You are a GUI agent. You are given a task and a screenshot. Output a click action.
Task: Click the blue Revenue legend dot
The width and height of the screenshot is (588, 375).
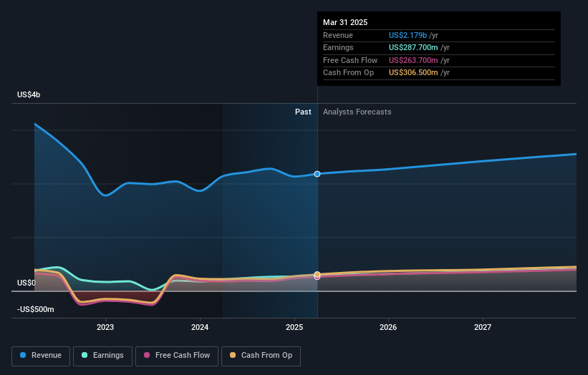pos(23,355)
